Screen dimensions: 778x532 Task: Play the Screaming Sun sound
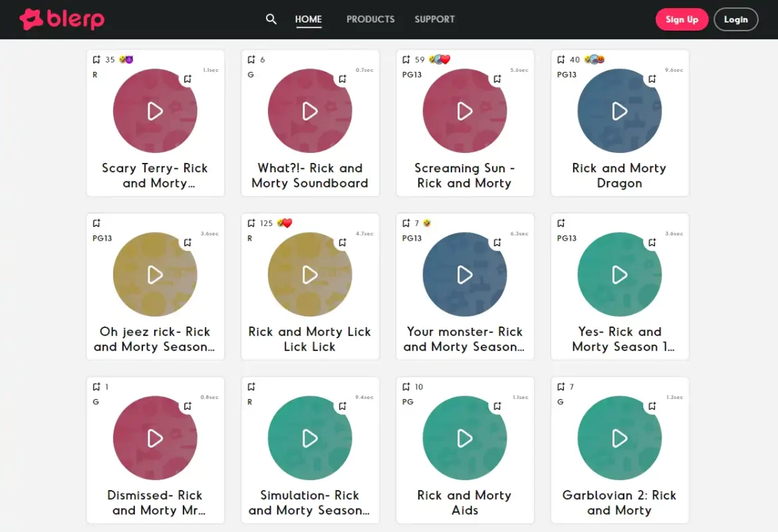(x=465, y=111)
